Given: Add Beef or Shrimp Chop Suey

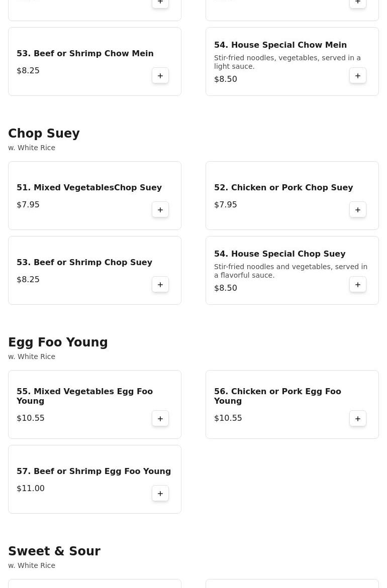Looking at the screenshot, I should [160, 285].
